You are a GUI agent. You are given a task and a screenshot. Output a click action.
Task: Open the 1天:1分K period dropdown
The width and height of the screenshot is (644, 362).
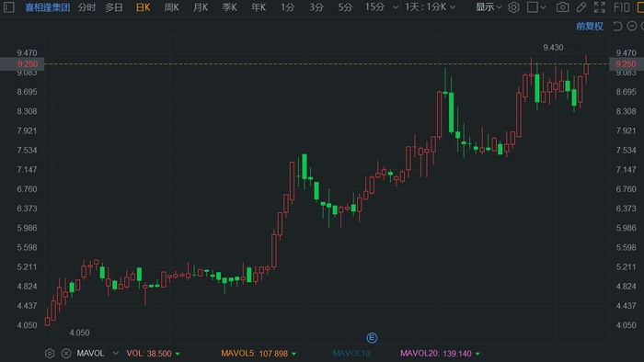(430, 7)
